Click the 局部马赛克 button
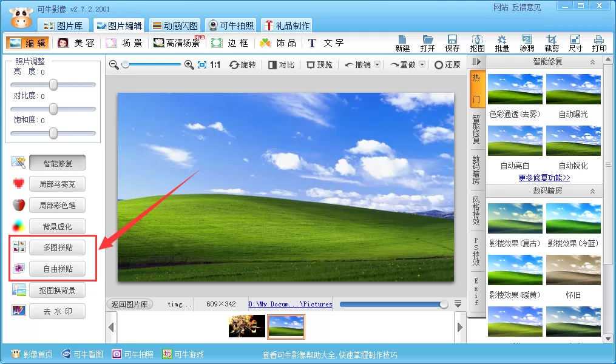 (58, 184)
